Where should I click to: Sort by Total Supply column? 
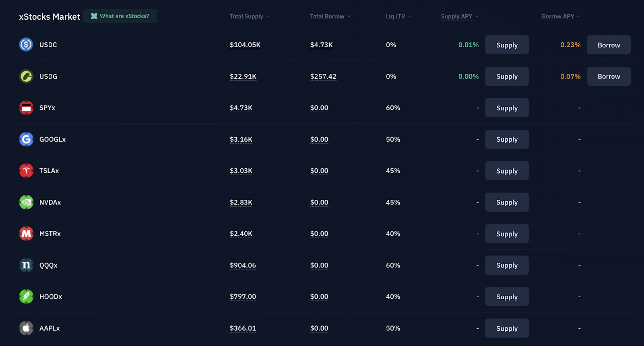pos(249,17)
